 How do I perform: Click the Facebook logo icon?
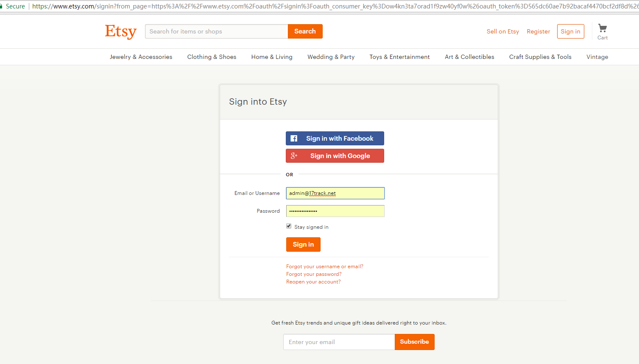point(294,139)
